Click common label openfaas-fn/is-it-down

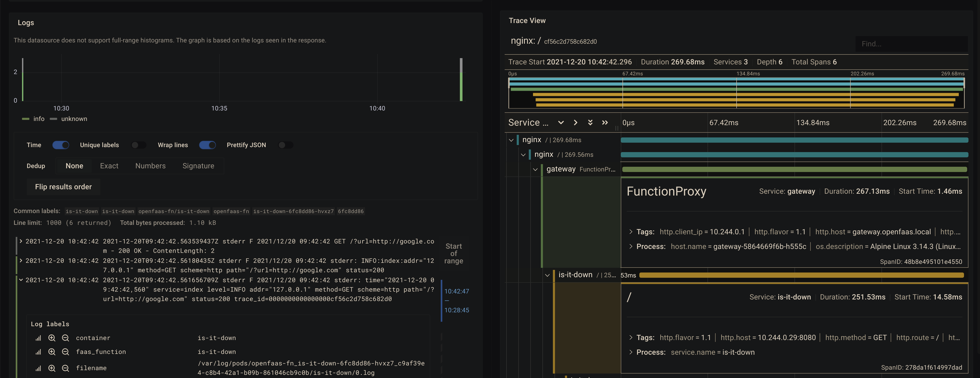tap(173, 211)
